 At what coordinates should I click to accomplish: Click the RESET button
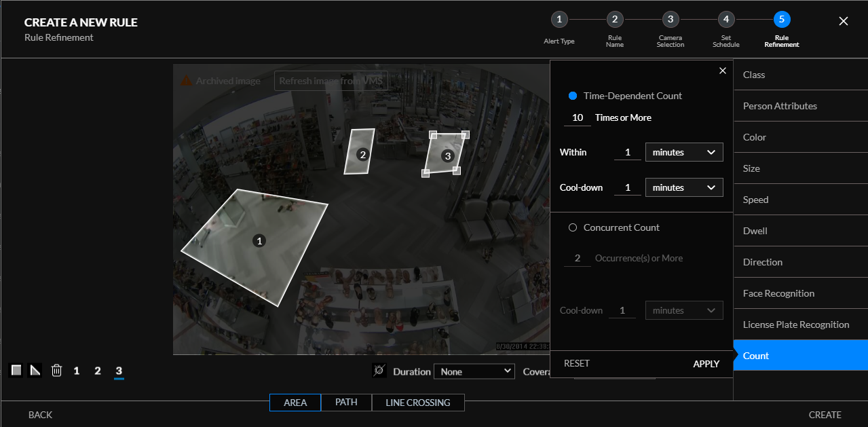coord(577,364)
